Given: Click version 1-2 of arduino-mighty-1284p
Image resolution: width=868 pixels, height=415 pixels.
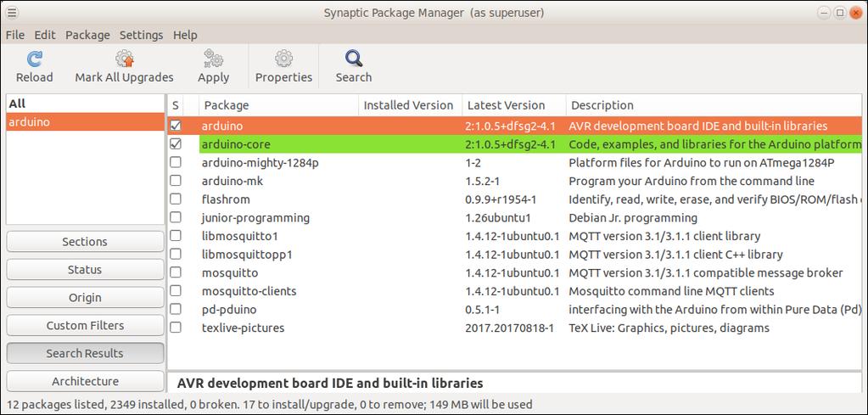Looking at the screenshot, I should pyautogui.click(x=473, y=163).
